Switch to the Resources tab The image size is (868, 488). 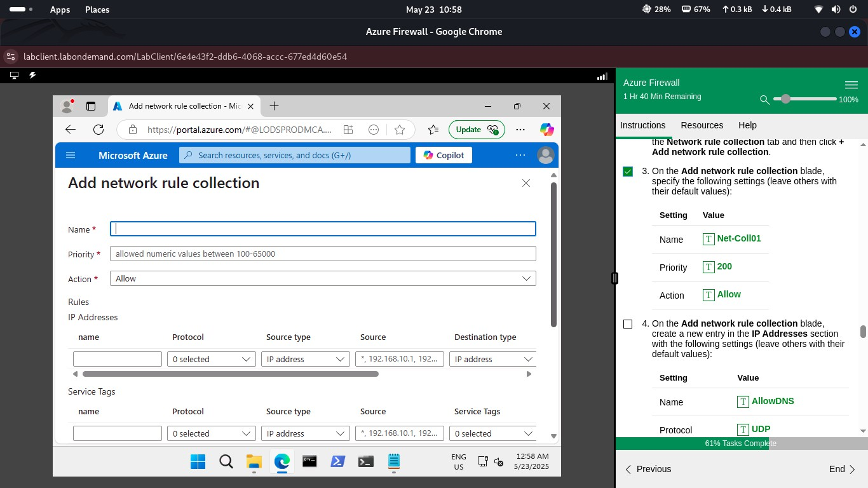[x=702, y=125]
